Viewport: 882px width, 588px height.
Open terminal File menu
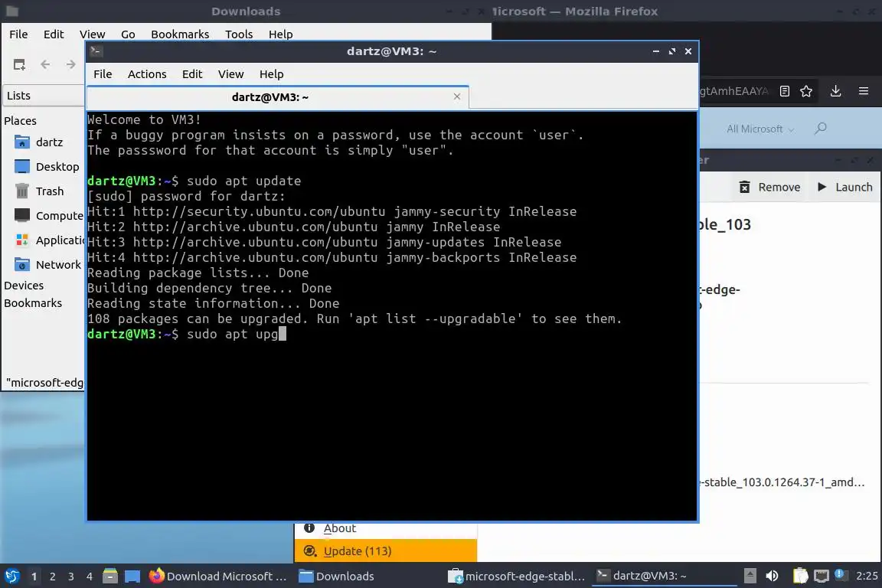point(103,74)
